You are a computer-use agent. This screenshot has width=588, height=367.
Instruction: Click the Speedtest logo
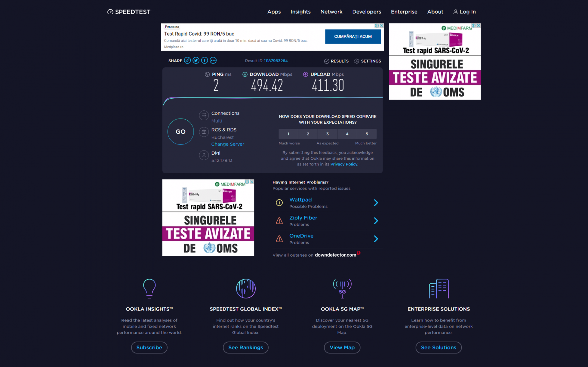[x=129, y=12]
